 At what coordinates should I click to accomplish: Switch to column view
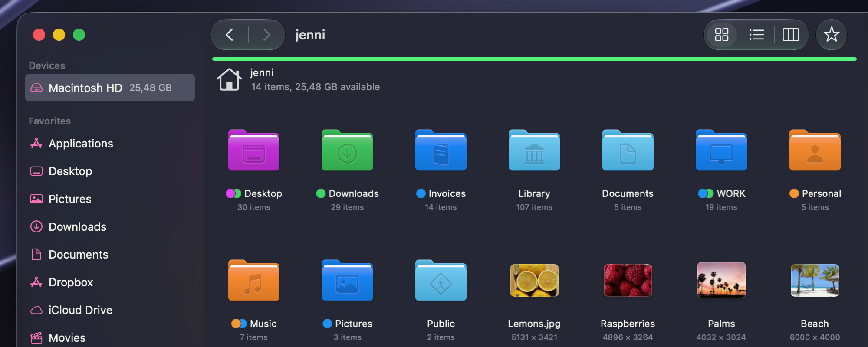[x=790, y=35]
